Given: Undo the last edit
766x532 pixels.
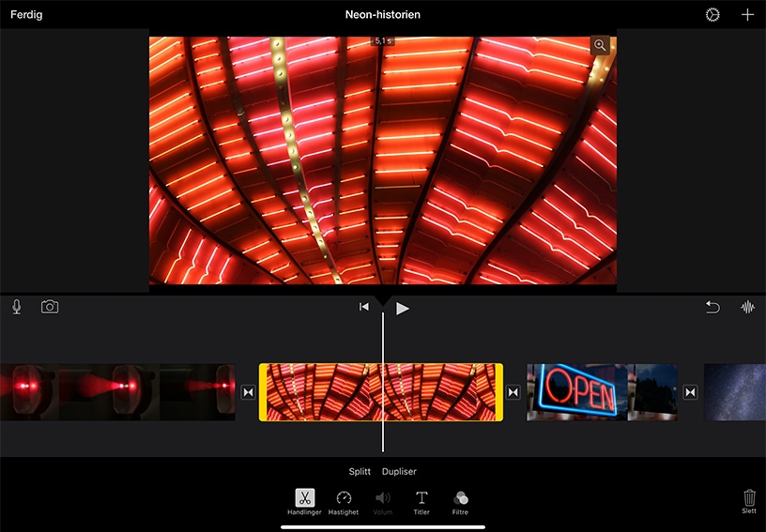Looking at the screenshot, I should click(x=712, y=307).
